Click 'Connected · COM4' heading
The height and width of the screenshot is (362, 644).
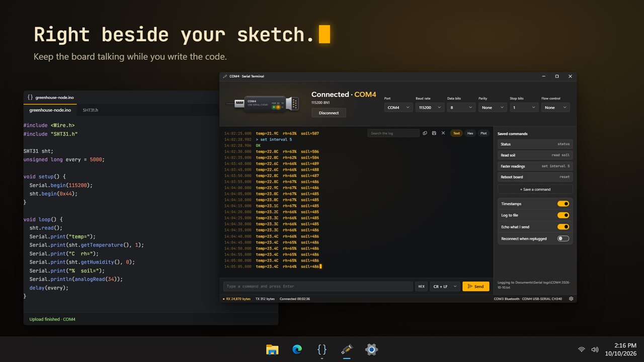click(344, 95)
